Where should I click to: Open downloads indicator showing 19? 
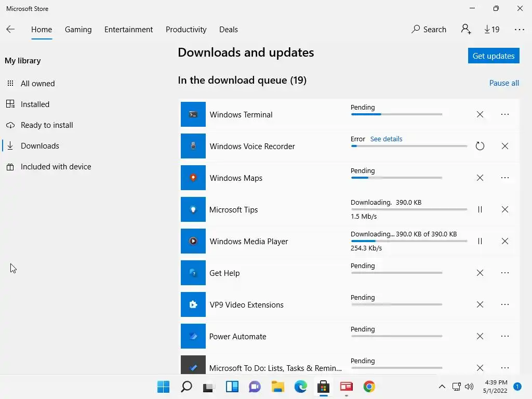pyautogui.click(x=491, y=30)
